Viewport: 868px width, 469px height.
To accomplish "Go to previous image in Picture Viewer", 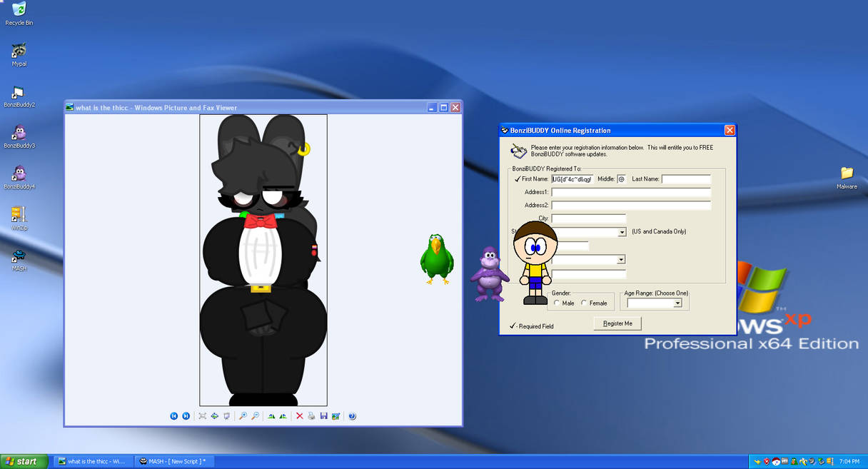I will [174, 416].
